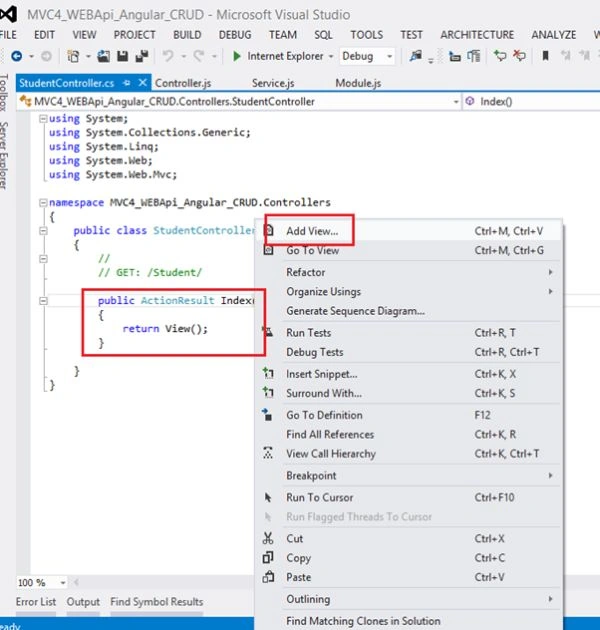This screenshot has height=630, width=600.
Task: Switch to the Controller.js tab
Action: [183, 83]
